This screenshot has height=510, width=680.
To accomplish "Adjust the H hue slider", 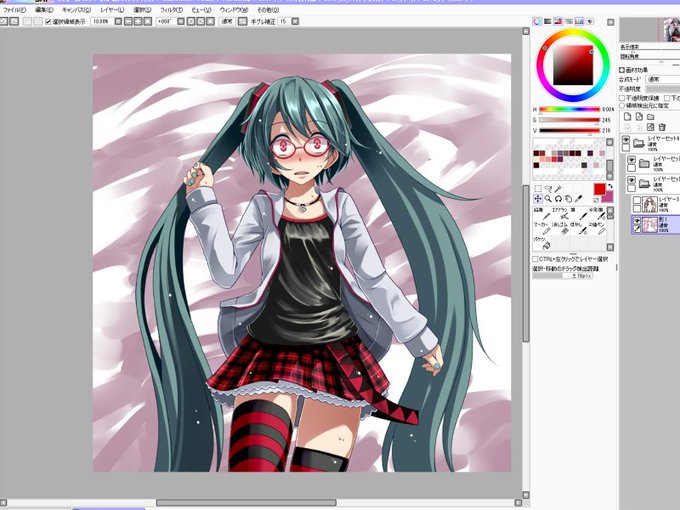I will coord(569,109).
